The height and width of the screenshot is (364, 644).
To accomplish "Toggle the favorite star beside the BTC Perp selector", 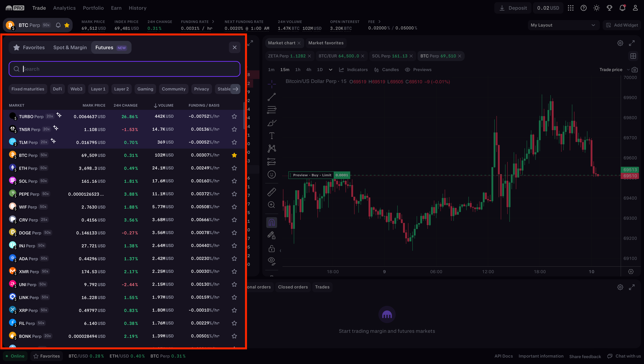I will (67, 25).
